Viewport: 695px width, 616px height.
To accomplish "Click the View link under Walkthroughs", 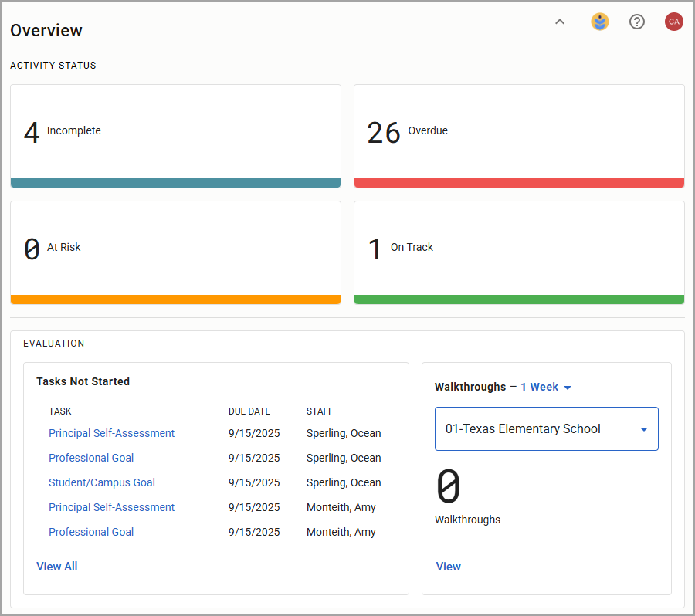I will click(448, 567).
